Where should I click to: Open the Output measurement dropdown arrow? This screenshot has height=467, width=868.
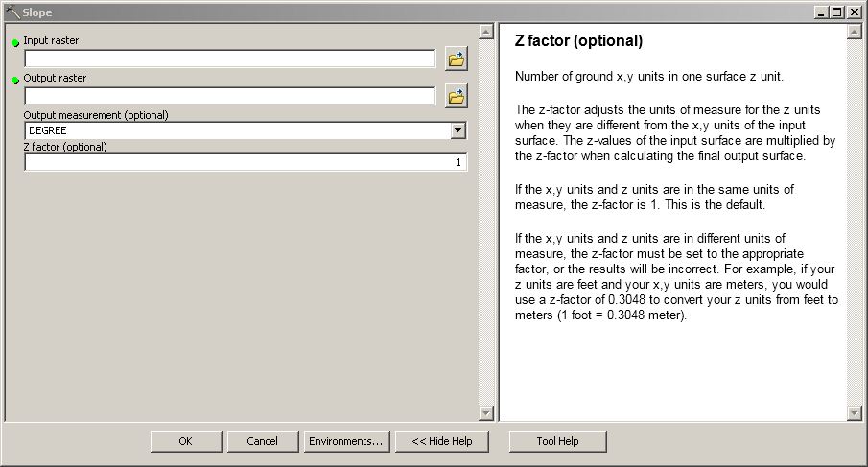(457, 130)
